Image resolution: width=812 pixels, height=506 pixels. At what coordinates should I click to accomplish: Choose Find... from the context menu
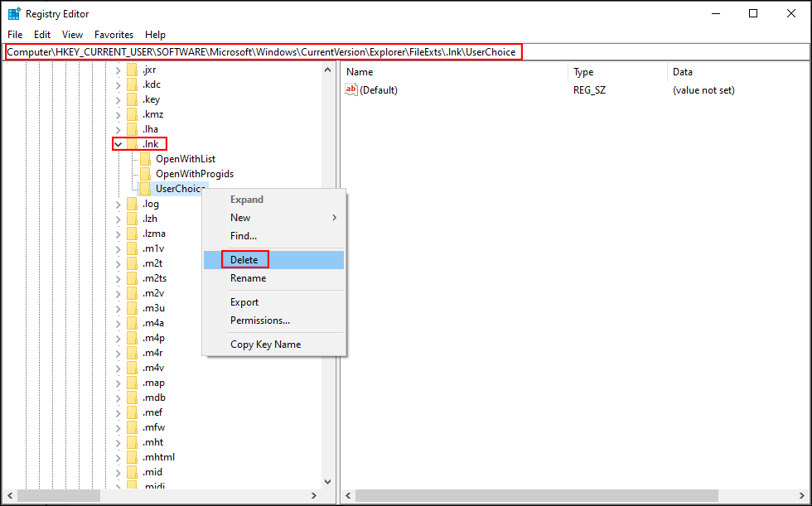[x=274, y=236]
